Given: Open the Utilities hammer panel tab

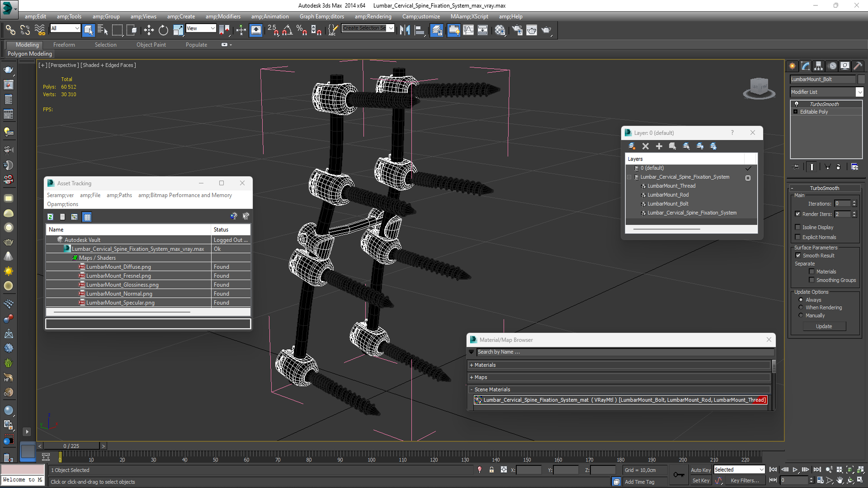Looking at the screenshot, I should 858,66.
